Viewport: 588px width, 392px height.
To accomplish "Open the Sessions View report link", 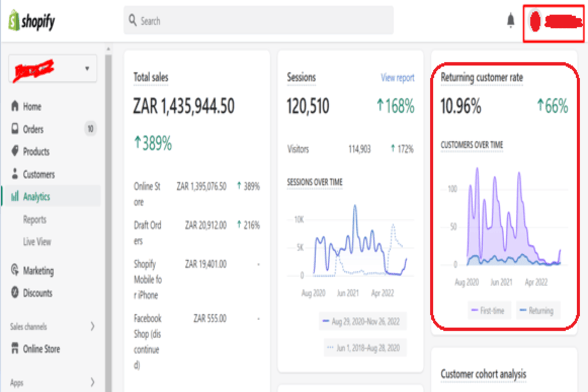I will click(x=398, y=78).
